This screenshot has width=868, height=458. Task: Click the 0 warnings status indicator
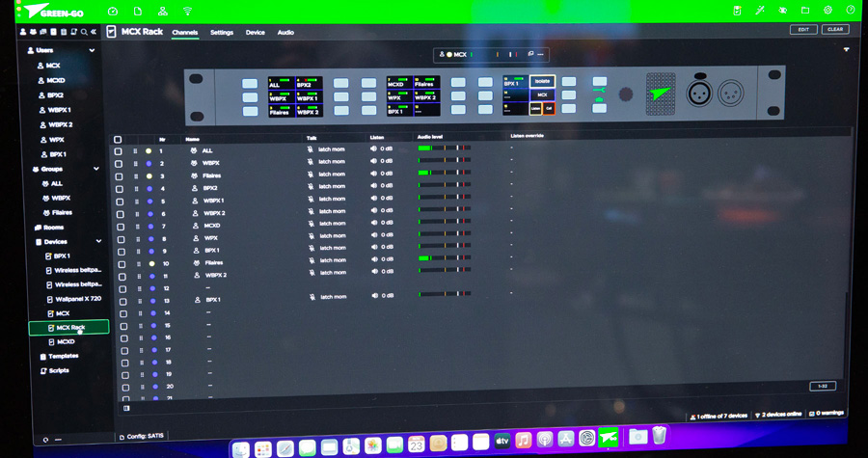[827, 414]
